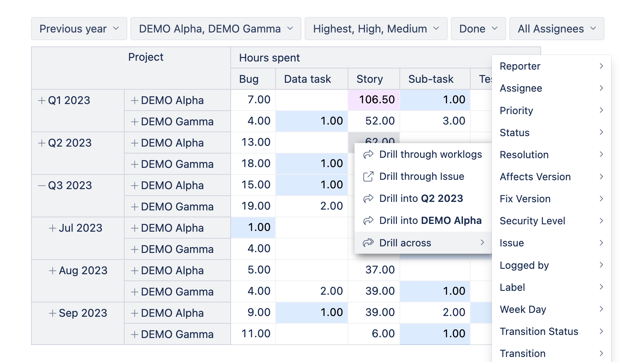Drill across by Week Day
This screenshot has height=362, width=644.
(552, 309)
